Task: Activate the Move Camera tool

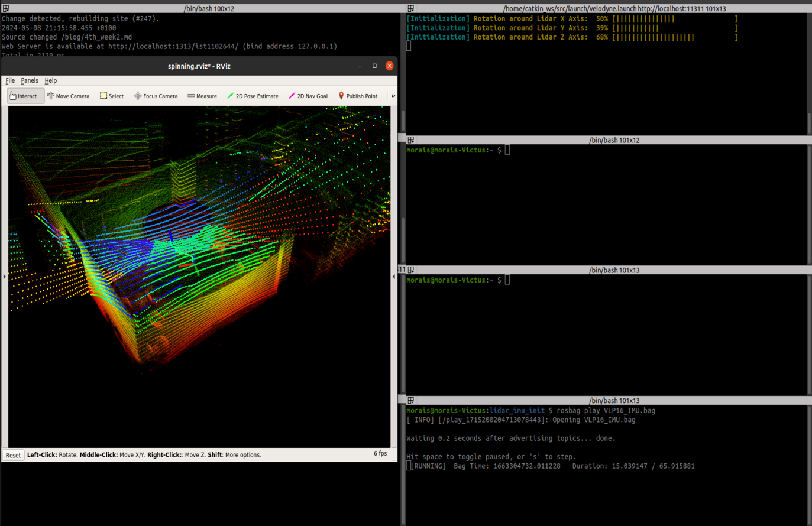Action: [x=68, y=96]
